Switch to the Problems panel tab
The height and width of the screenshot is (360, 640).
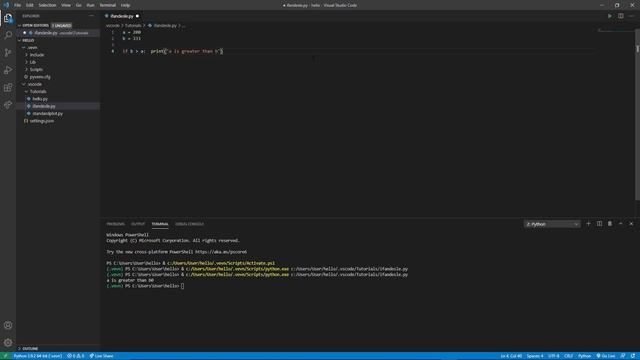116,224
